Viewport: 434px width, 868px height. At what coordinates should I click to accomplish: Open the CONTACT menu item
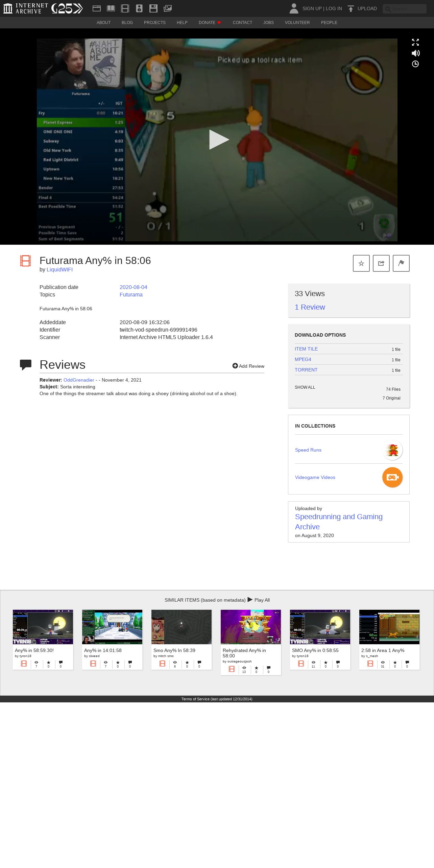click(242, 23)
